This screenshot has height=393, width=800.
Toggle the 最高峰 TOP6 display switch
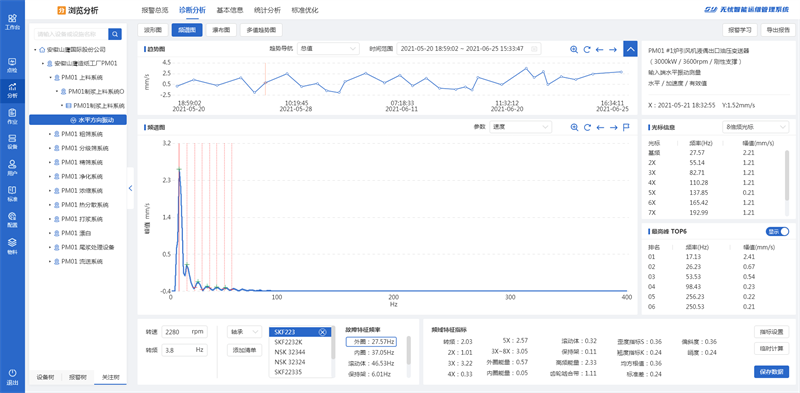778,231
